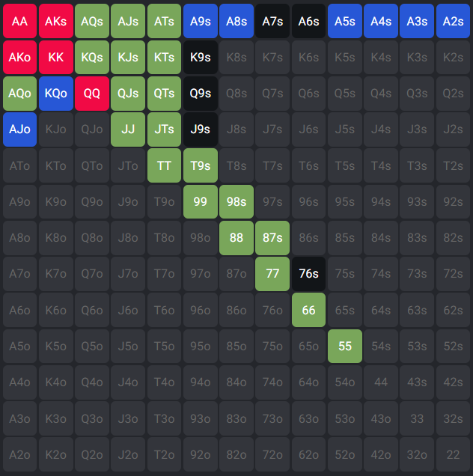Image resolution: width=473 pixels, height=476 pixels.
Task: Select the blue A2s hand cell
Action: pyautogui.click(x=453, y=21)
